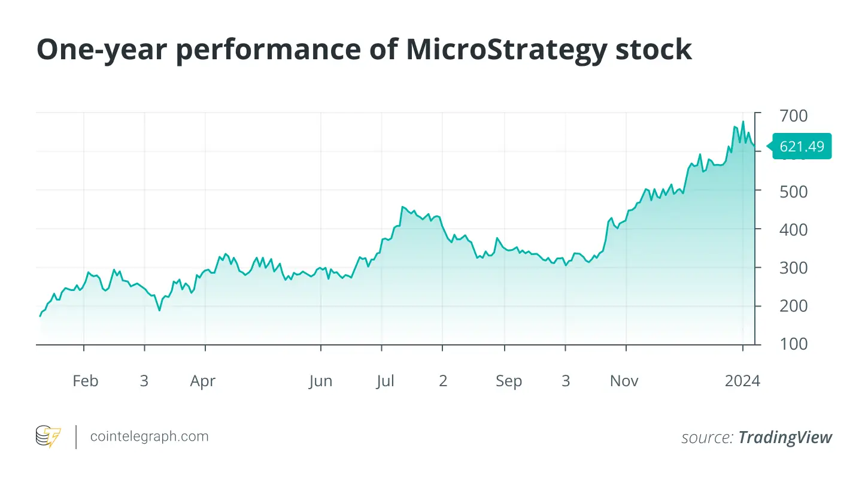Click the "3" label between Feb and Apr
Viewport: 868px width, 485px height.
(x=144, y=381)
